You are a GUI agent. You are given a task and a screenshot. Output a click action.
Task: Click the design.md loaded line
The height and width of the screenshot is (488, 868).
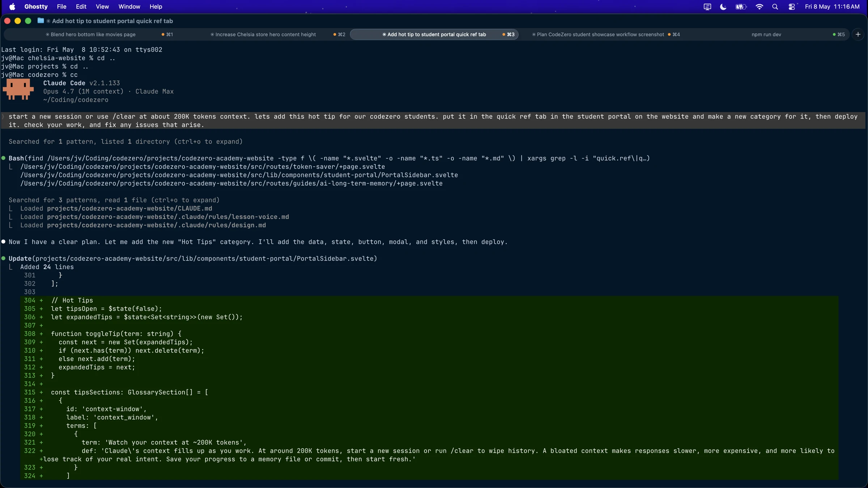[x=143, y=225]
